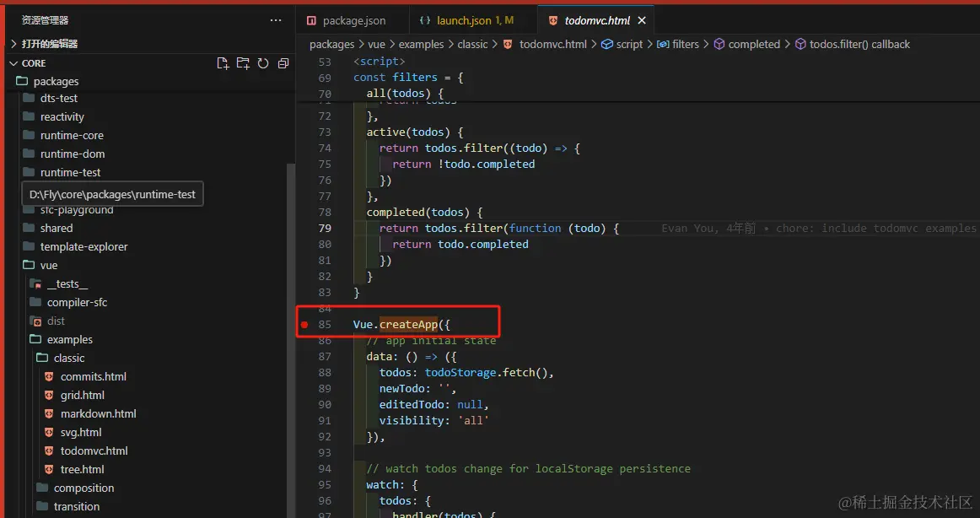Click todoStorage on line 88
This screenshot has width=980, height=518.
460,373
